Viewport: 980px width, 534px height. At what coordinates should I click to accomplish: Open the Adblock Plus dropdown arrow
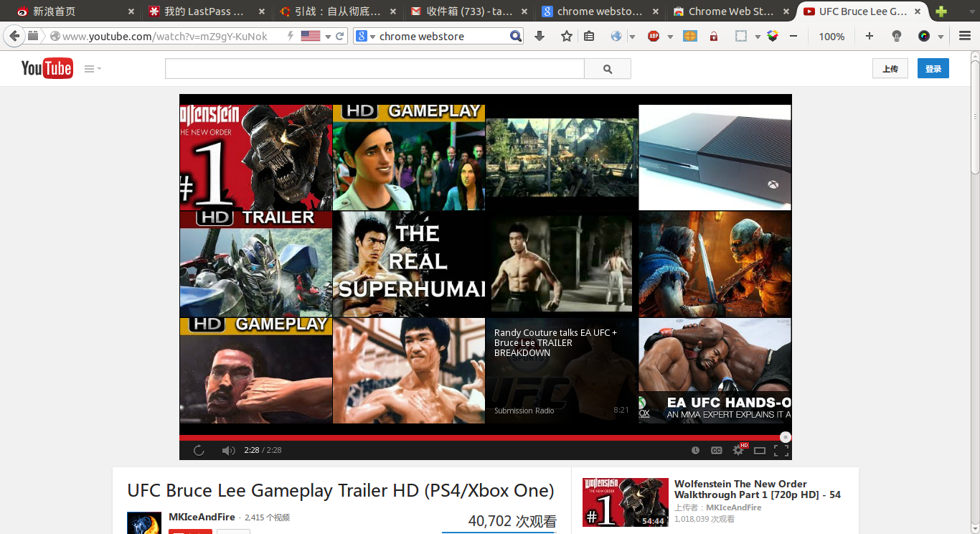tap(670, 37)
